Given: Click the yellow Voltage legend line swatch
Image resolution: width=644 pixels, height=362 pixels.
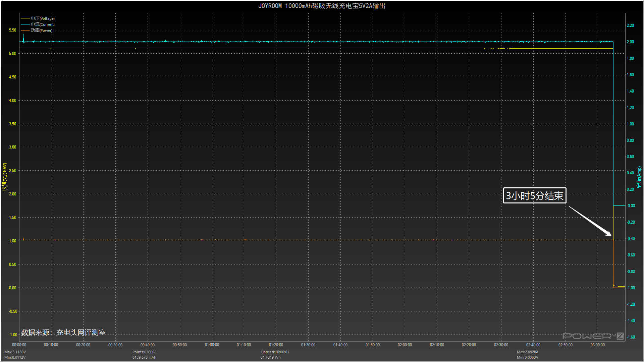Looking at the screenshot, I should [x=25, y=18].
